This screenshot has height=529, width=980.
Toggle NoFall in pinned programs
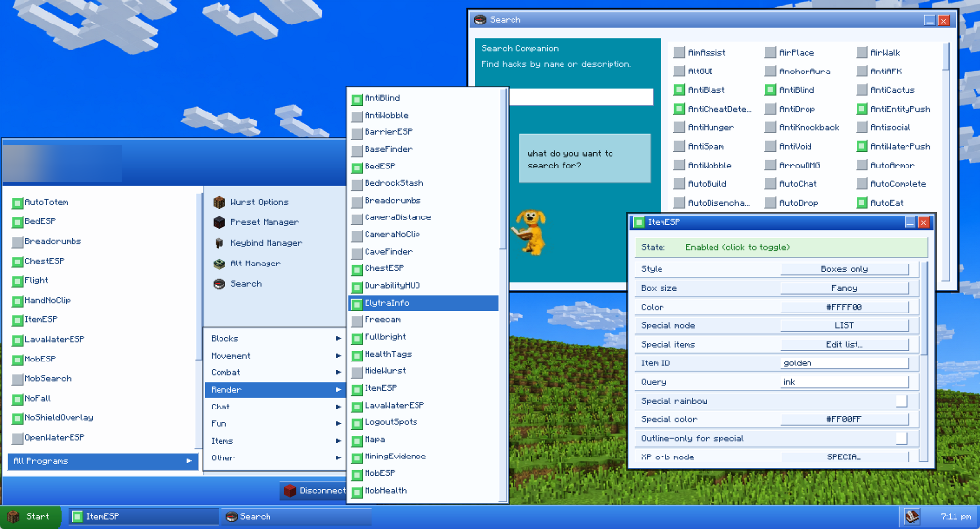[x=18, y=399]
